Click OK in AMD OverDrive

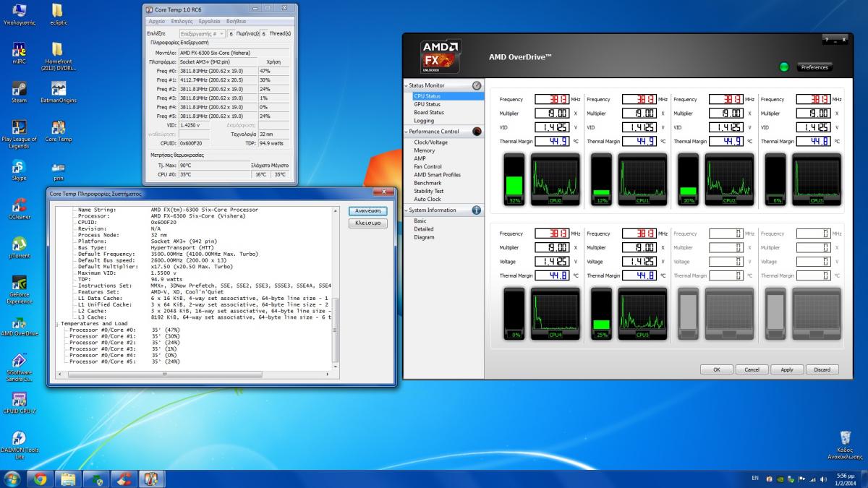click(x=717, y=369)
